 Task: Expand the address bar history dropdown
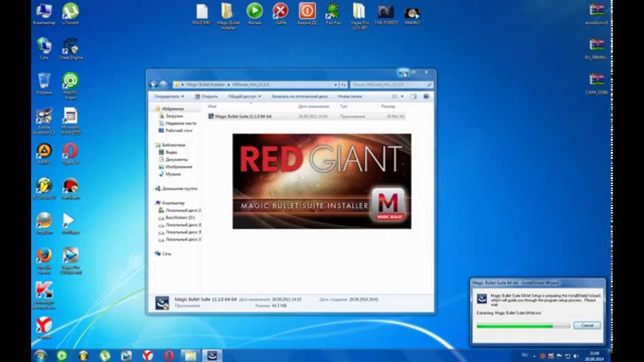(336, 84)
